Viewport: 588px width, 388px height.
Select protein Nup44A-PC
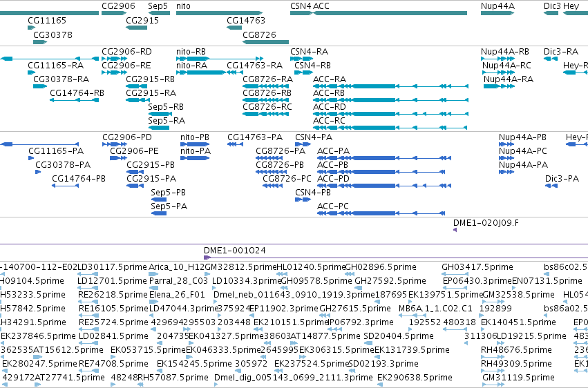pos(523,151)
